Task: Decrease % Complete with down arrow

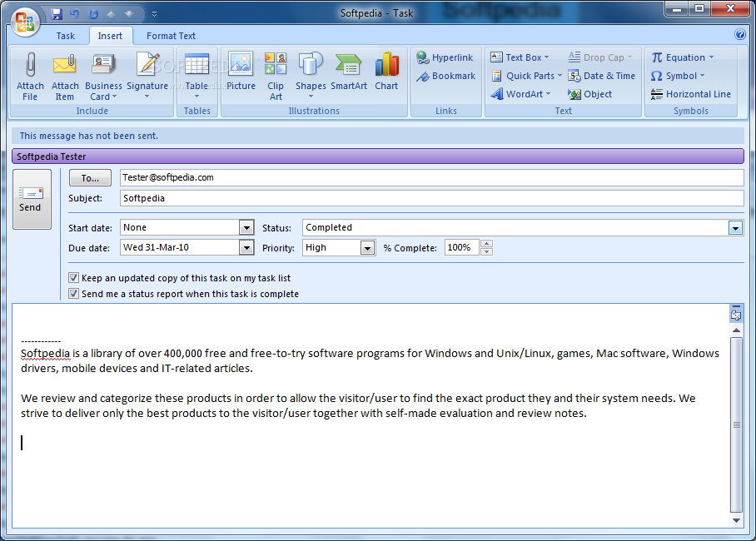Action: coord(486,251)
